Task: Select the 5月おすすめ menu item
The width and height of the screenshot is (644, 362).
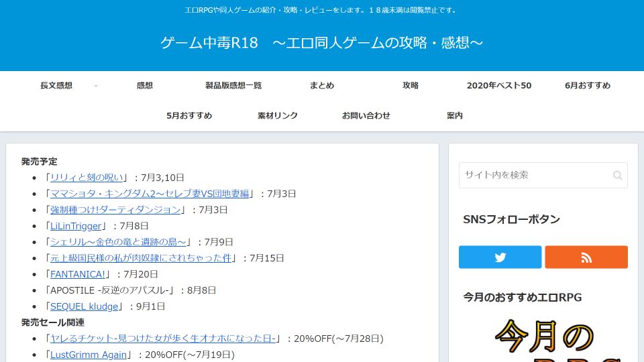Action: [189, 116]
